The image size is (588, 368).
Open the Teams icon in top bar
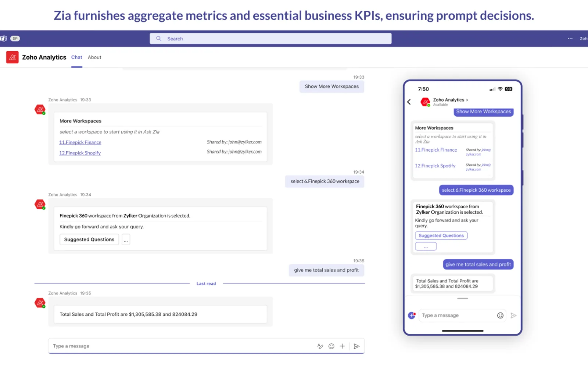coord(3,38)
